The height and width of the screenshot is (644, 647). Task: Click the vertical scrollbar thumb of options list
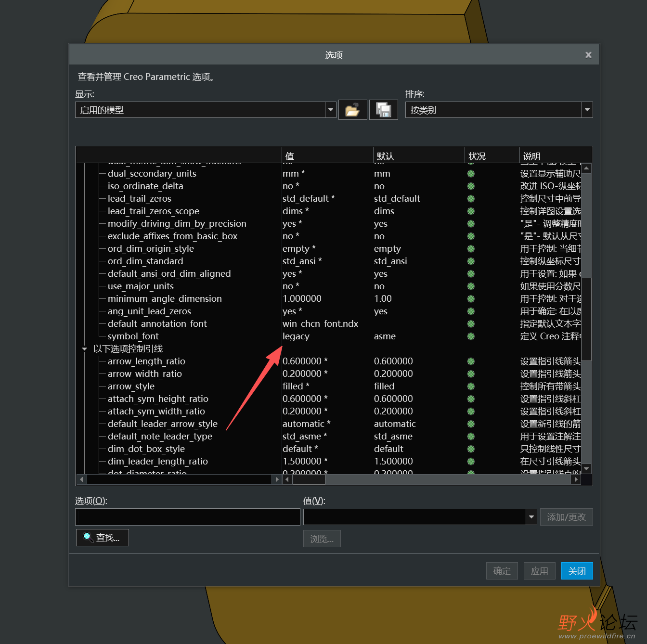pyautogui.click(x=586, y=319)
